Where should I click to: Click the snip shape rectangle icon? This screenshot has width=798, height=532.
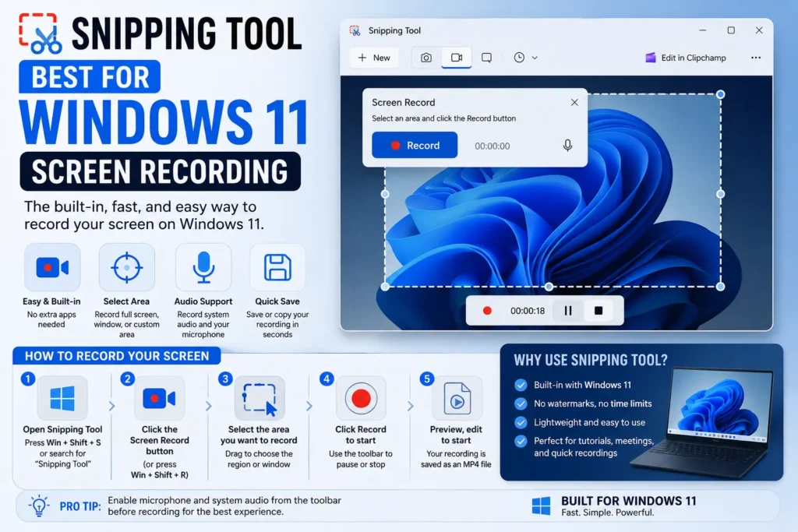tap(486, 58)
